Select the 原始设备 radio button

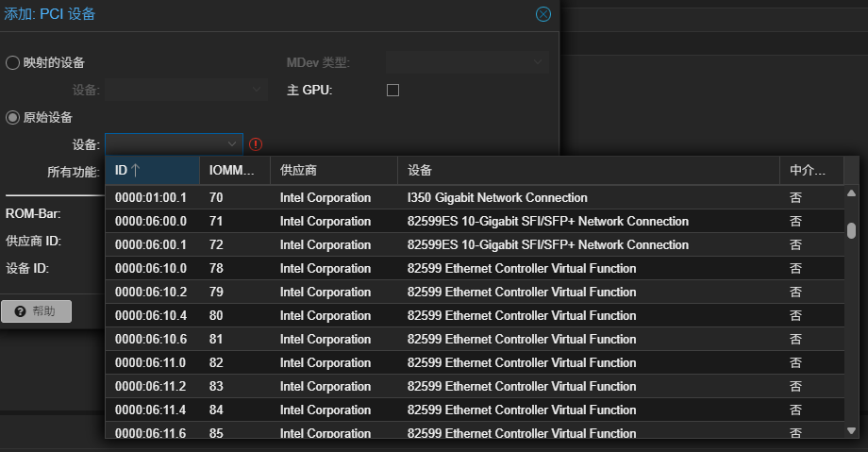[12, 117]
